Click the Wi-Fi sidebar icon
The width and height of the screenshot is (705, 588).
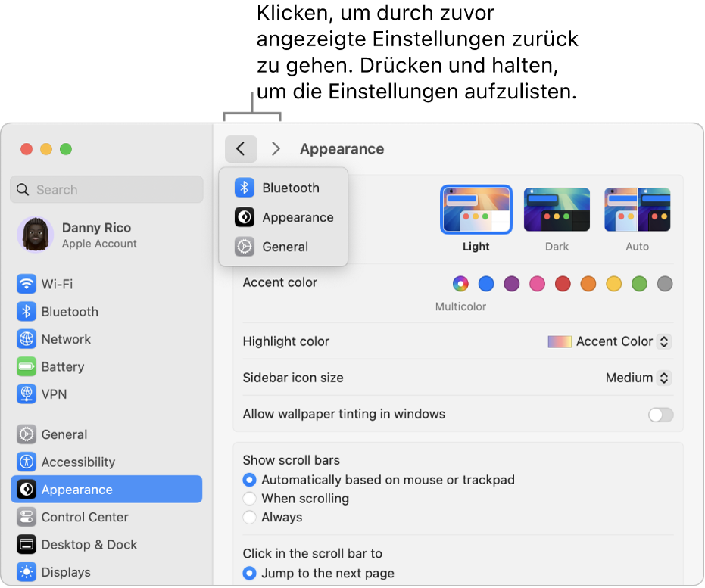(x=27, y=284)
